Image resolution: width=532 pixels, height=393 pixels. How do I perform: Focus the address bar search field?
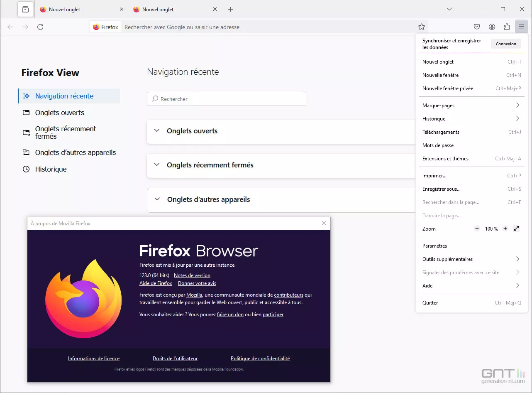click(x=269, y=27)
